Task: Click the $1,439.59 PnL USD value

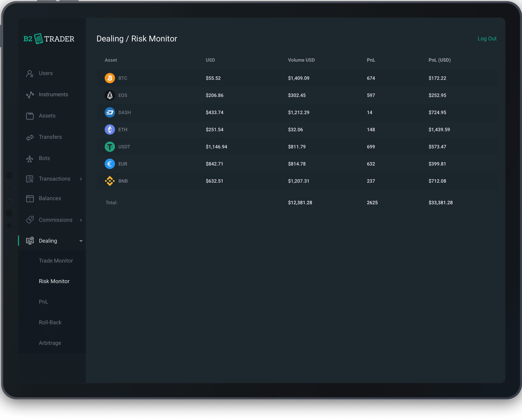Action: [439, 130]
